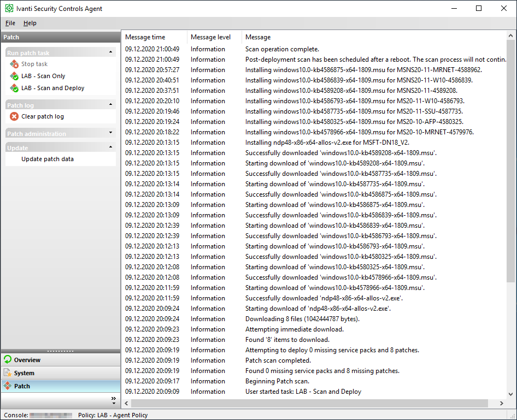The height and width of the screenshot is (420, 517).
Task: Select "Found '8' items to download." message
Action: (x=287, y=340)
